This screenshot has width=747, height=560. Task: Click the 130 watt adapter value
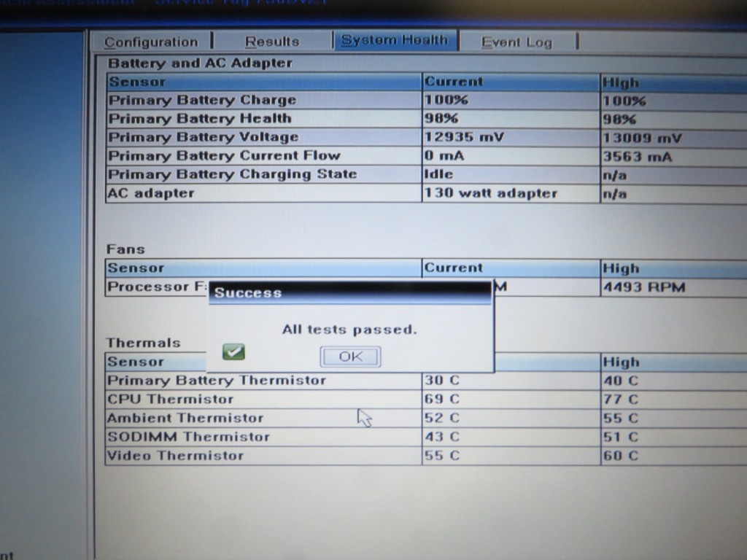[x=490, y=193]
